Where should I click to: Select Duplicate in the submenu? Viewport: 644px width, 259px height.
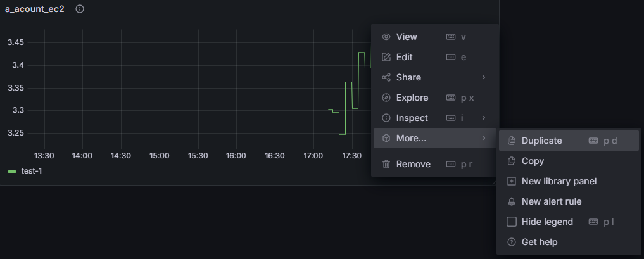569,141
